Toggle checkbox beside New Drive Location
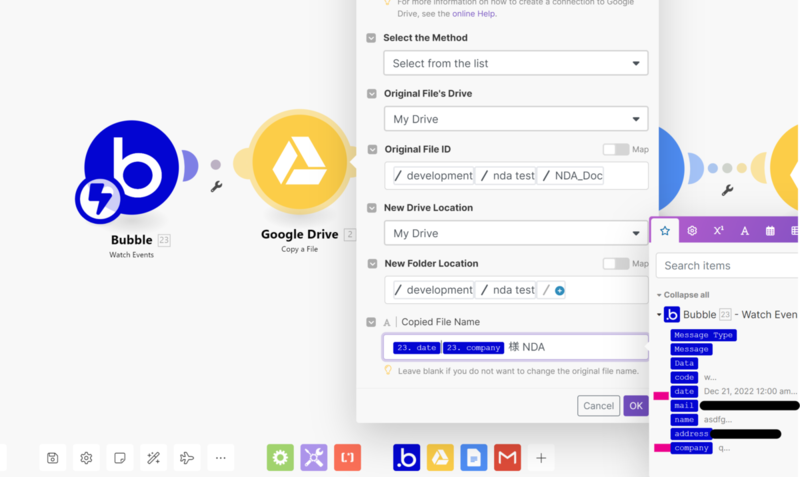The image size is (800, 477). coord(372,208)
